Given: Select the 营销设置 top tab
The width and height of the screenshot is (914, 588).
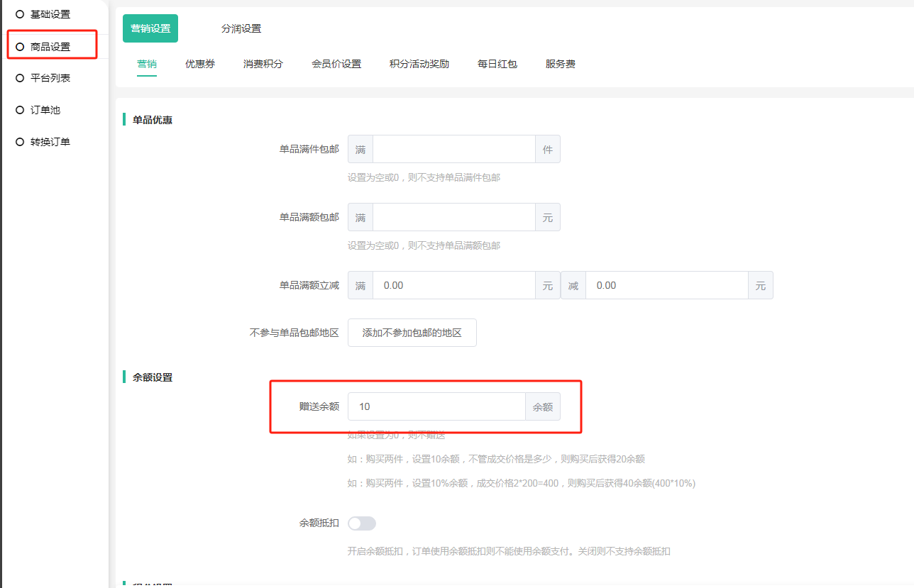Looking at the screenshot, I should pyautogui.click(x=150, y=28).
